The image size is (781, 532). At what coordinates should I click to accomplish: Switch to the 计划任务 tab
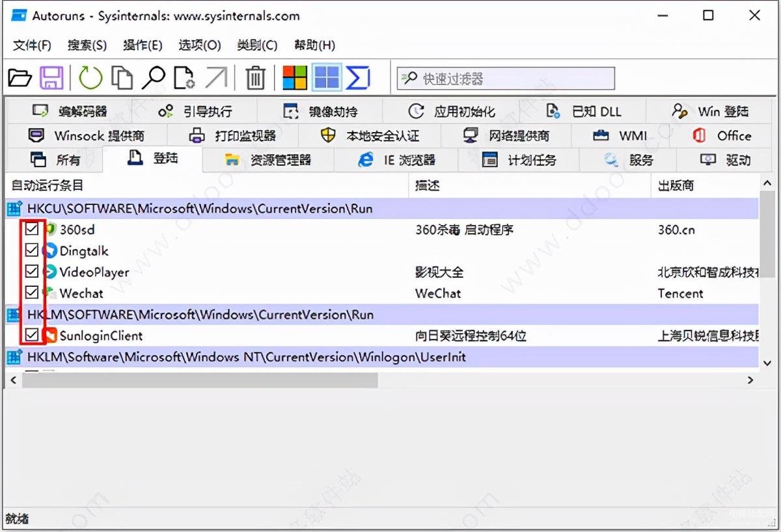(x=519, y=160)
